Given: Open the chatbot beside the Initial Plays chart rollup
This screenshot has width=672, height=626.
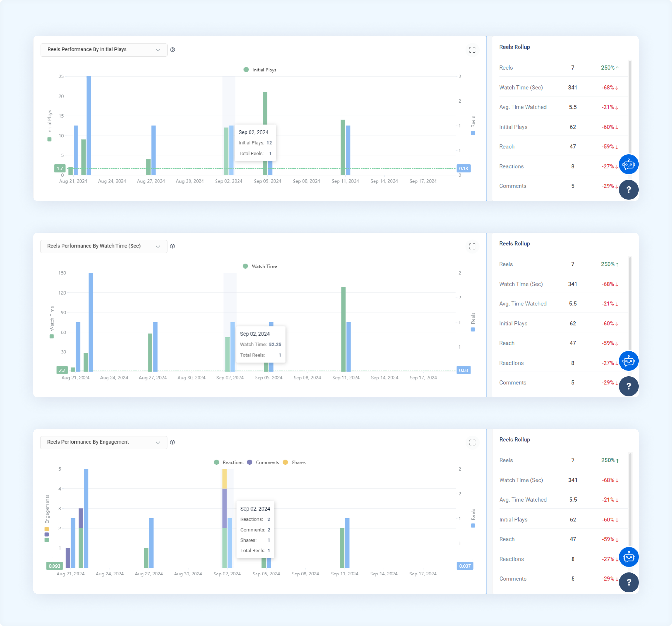Looking at the screenshot, I should tap(628, 165).
